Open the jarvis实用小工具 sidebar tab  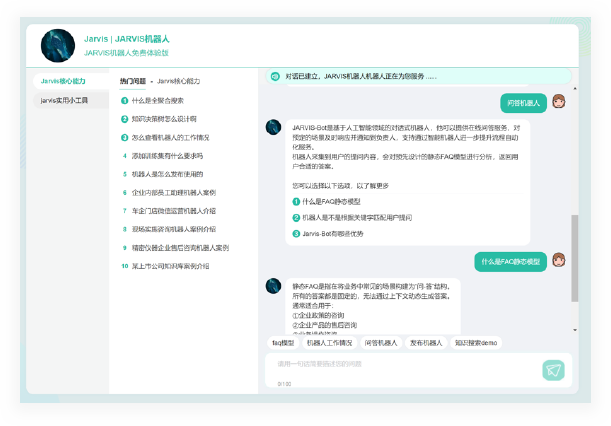64,100
